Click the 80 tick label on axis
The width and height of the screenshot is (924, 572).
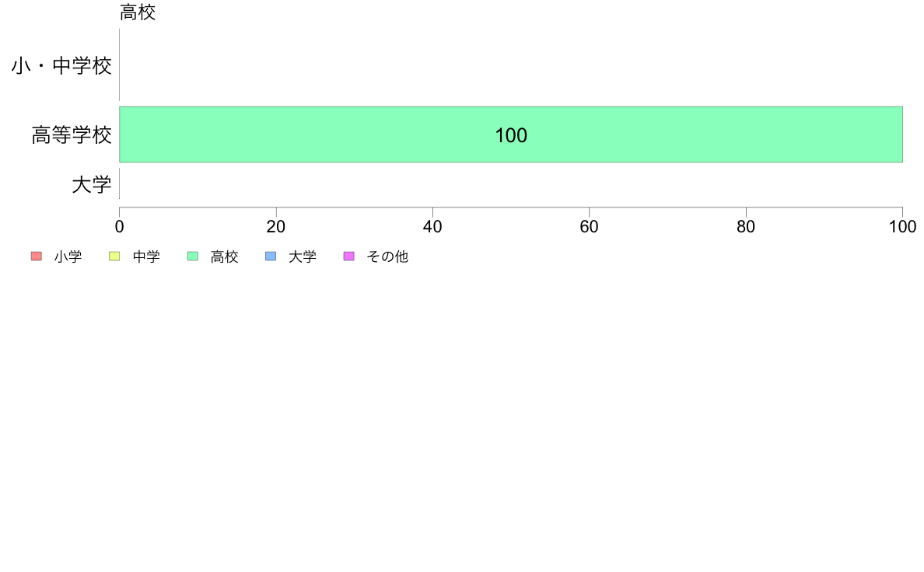pyautogui.click(x=746, y=227)
